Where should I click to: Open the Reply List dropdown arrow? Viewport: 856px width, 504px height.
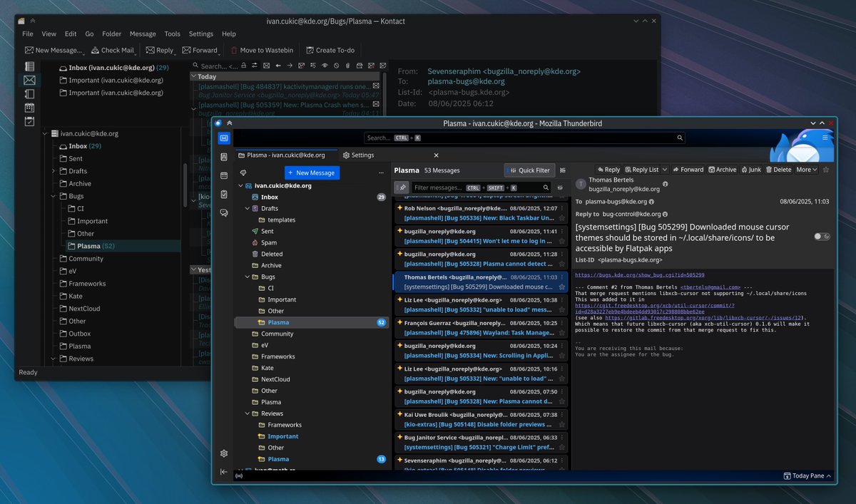[x=665, y=170]
